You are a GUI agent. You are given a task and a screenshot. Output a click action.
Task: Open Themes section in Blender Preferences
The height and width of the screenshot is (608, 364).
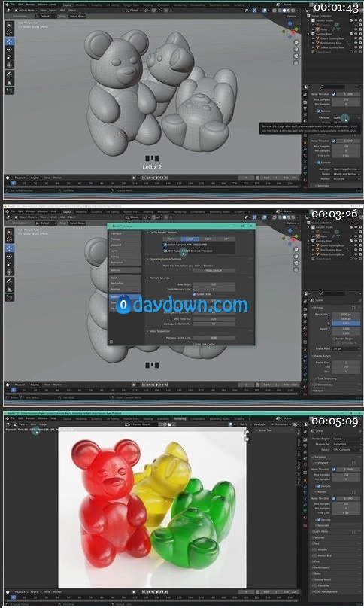(x=125, y=239)
